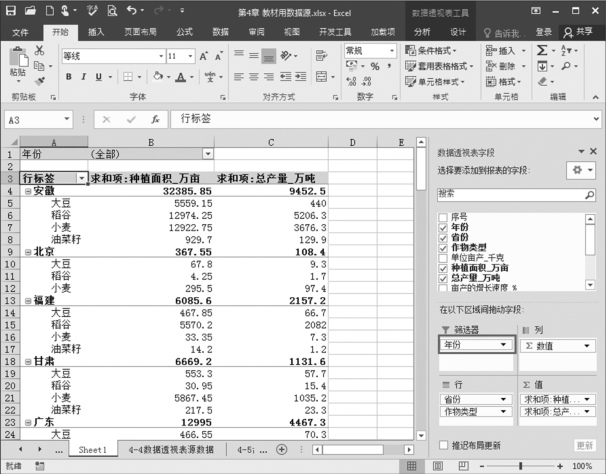Viewport: 606px width, 474px height.
Task: Click the Increase Font Size icon
Action: (x=204, y=56)
